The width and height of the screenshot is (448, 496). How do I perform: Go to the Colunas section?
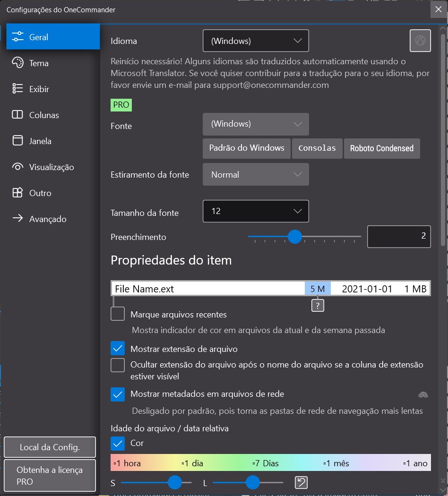click(x=53, y=115)
